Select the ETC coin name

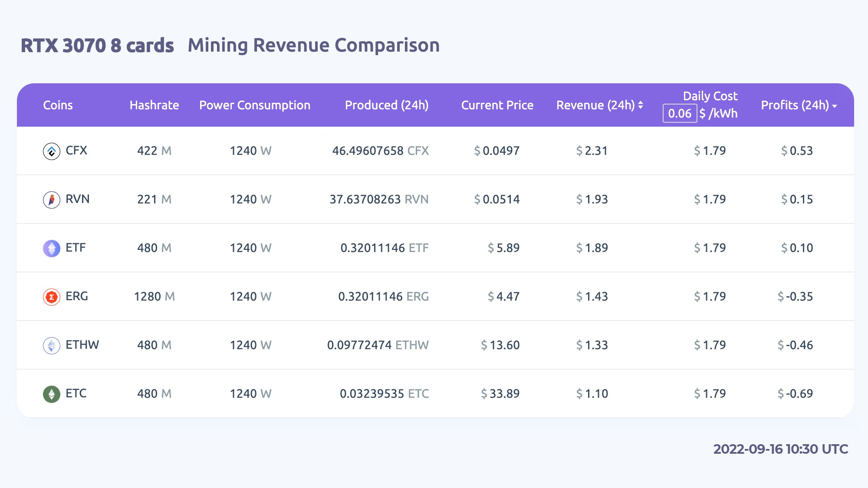(x=76, y=393)
